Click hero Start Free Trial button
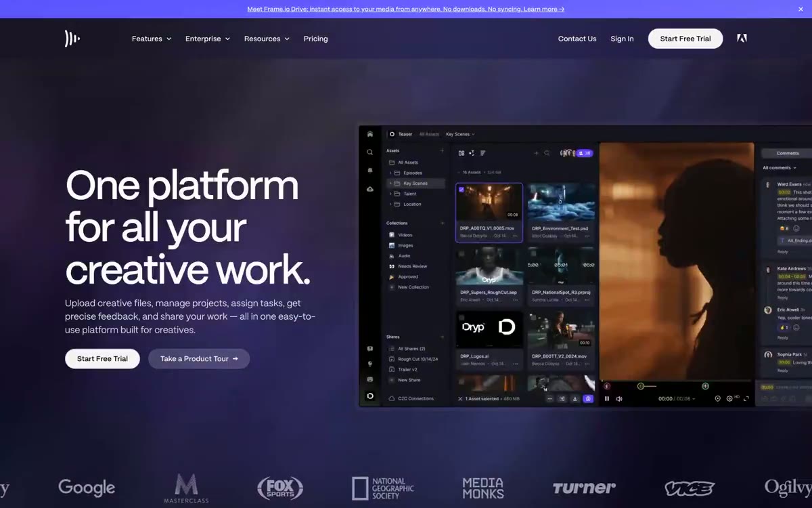The image size is (812, 508). tap(102, 358)
